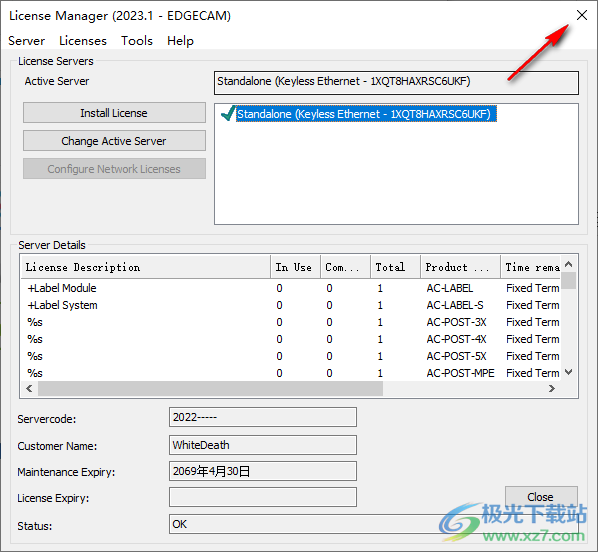Click the Active Server field
This screenshot has height=552, width=598.
(396, 82)
